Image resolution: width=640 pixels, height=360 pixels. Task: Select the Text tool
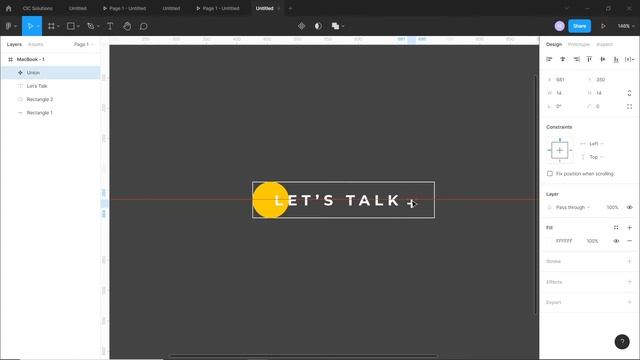(x=110, y=26)
